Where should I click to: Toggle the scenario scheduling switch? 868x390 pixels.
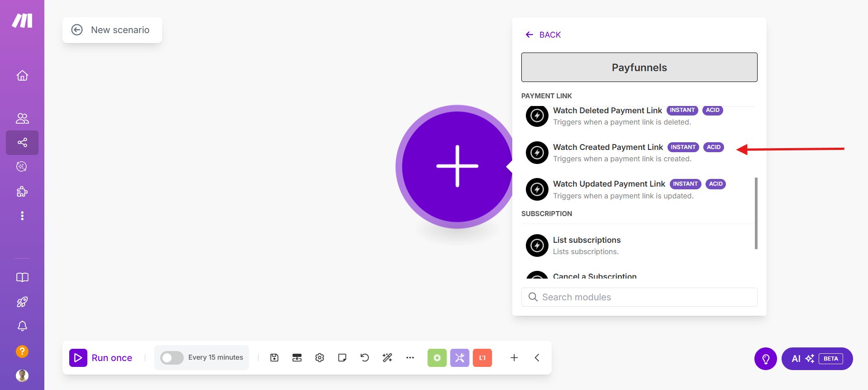point(172,358)
